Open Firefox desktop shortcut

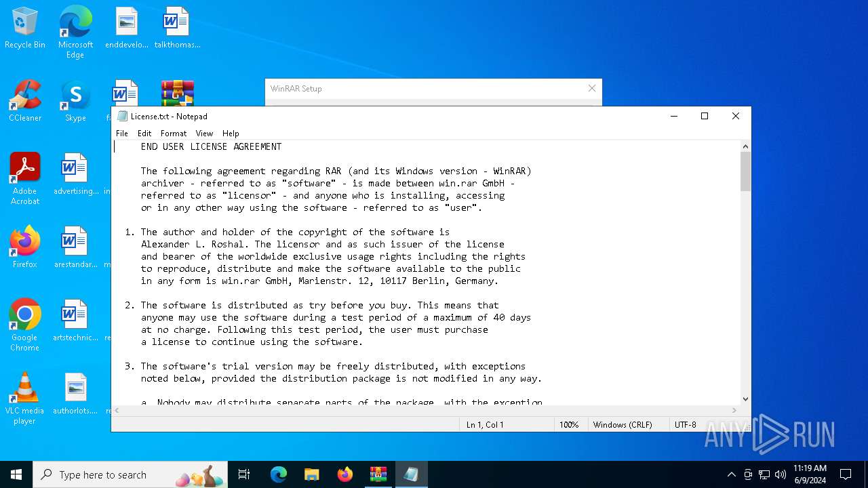click(x=25, y=248)
